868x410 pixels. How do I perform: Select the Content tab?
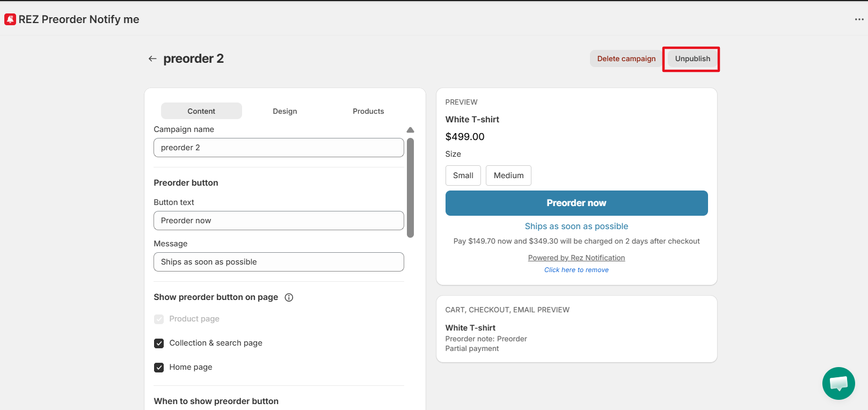(x=201, y=111)
